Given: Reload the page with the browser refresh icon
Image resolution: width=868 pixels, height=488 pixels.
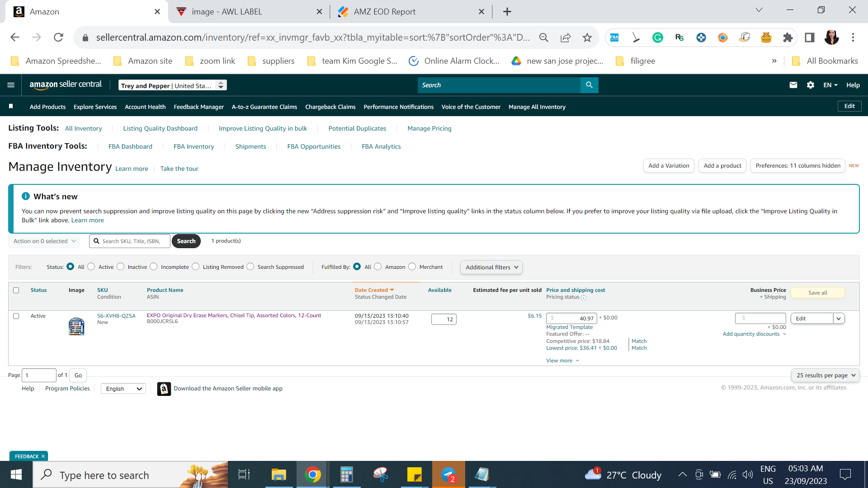Looking at the screenshot, I should [x=58, y=38].
